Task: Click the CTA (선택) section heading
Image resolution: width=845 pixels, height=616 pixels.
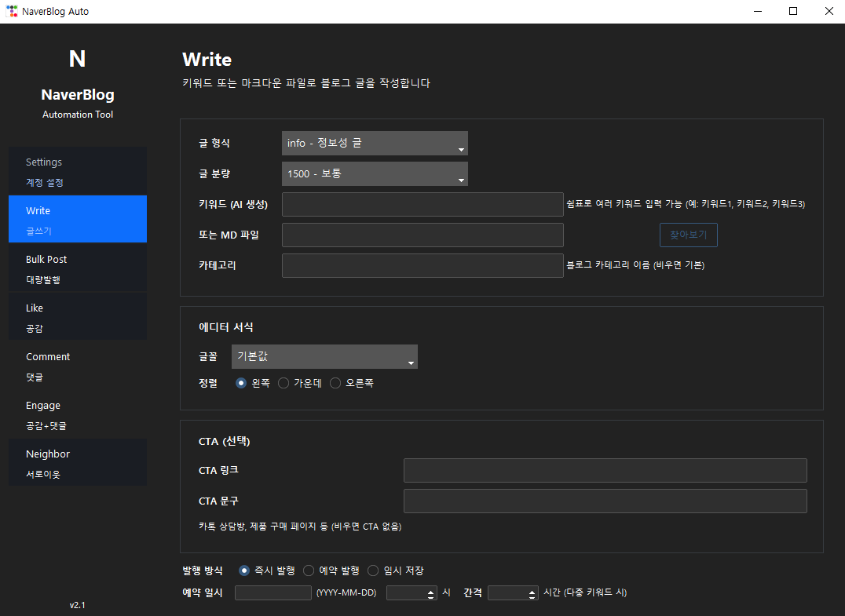Action: pyautogui.click(x=224, y=442)
